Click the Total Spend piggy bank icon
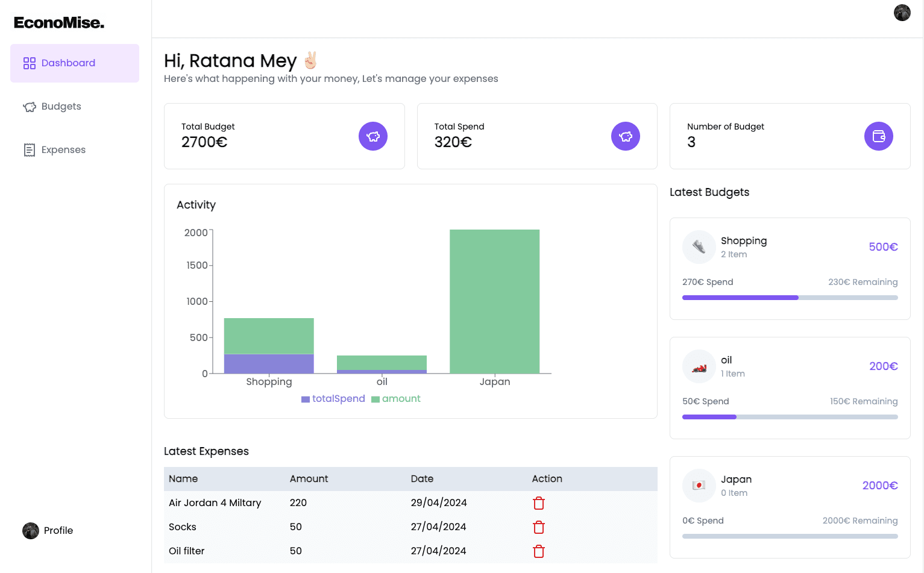Screen dimensions: 924x573 626,136
